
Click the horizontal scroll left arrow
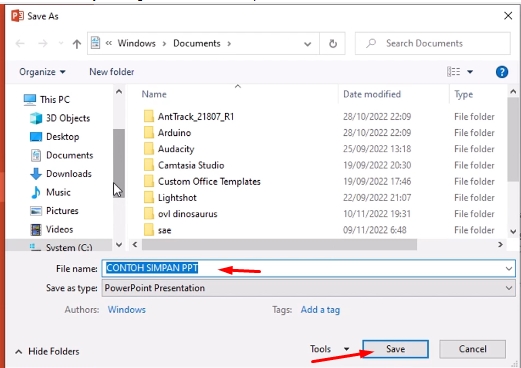(x=135, y=245)
